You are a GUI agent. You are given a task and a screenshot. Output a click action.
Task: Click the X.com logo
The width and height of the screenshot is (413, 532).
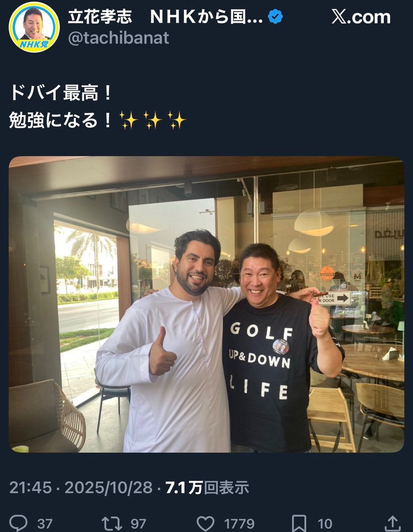point(361,17)
